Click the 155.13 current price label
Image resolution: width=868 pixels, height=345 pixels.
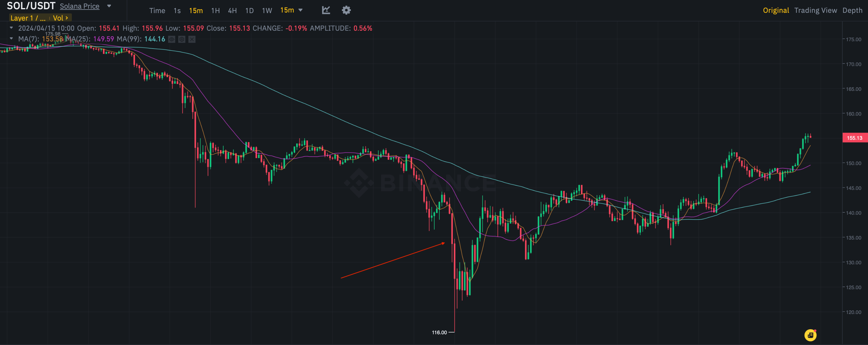click(x=855, y=138)
